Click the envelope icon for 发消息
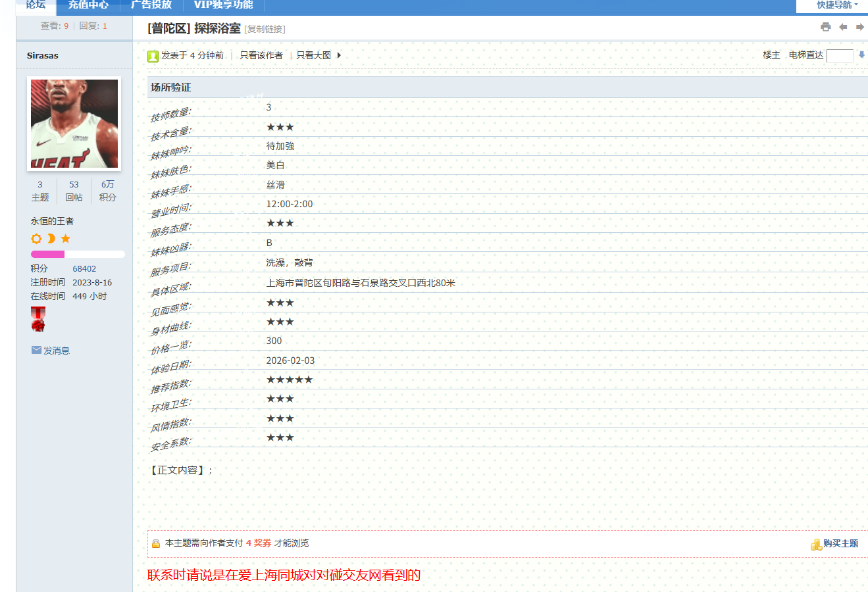 pos(36,350)
